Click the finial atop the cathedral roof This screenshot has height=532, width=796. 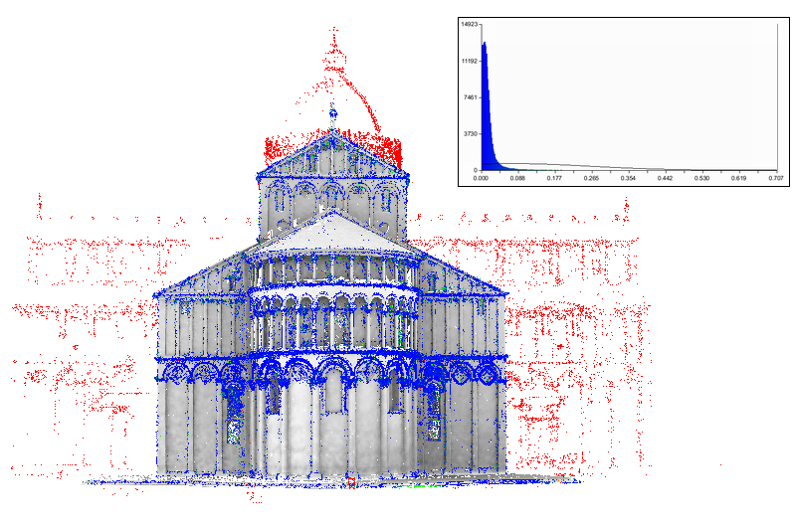[x=333, y=115]
